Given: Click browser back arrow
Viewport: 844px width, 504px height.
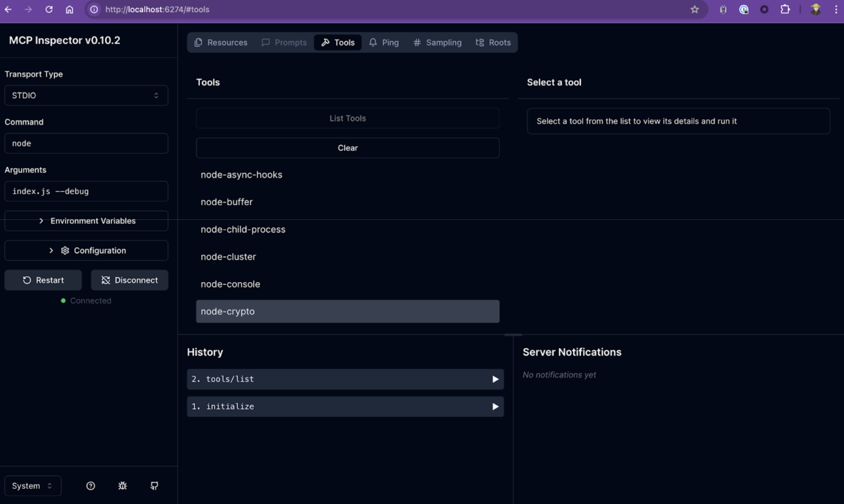Looking at the screenshot, I should click(x=8, y=10).
